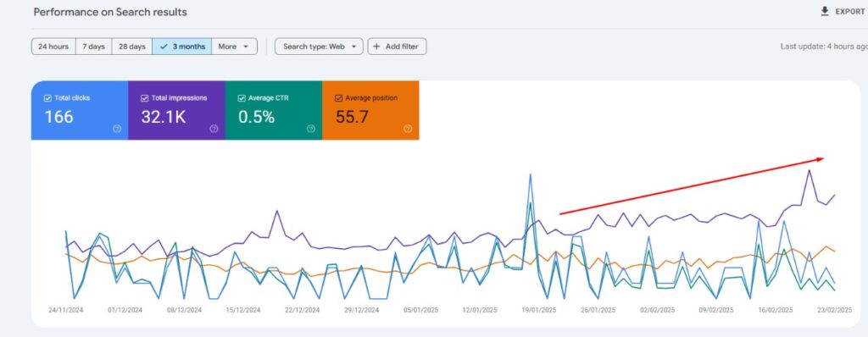This screenshot has width=868, height=337.
Task: Open the Search type: Web dropdown
Action: [x=319, y=47]
